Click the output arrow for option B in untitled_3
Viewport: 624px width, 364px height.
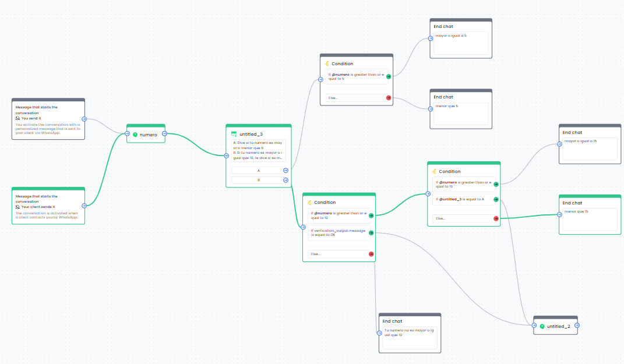(x=285, y=180)
